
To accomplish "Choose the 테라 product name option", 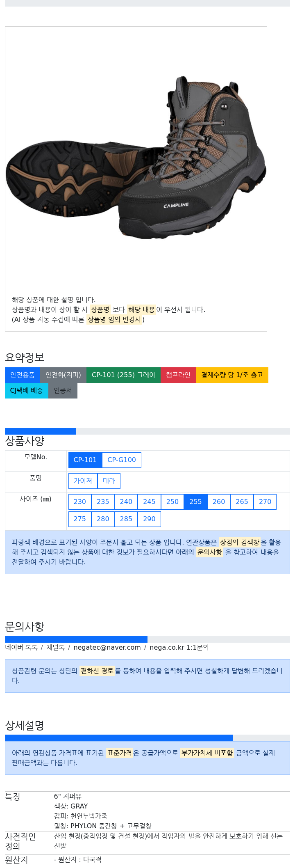I will pos(109,481).
